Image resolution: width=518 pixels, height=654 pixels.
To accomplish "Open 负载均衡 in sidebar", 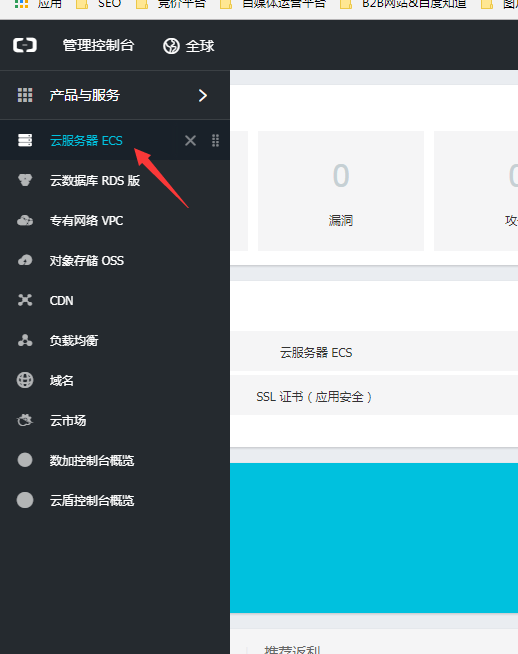I will coord(74,340).
